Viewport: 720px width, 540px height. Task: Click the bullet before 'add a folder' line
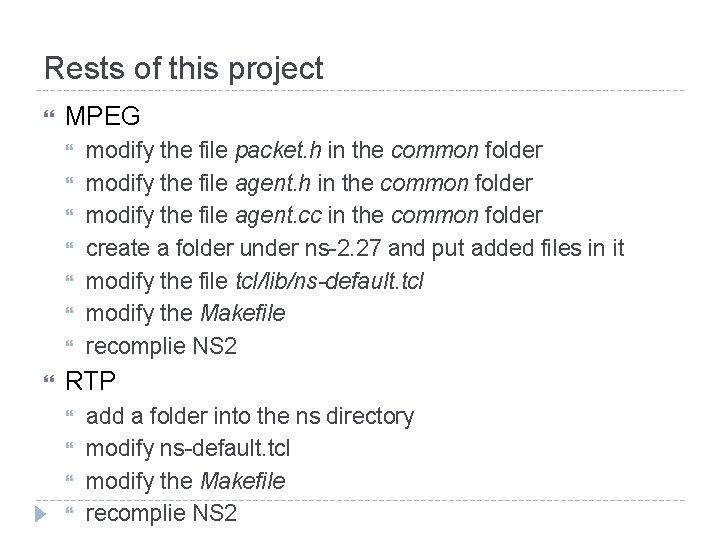[69, 414]
